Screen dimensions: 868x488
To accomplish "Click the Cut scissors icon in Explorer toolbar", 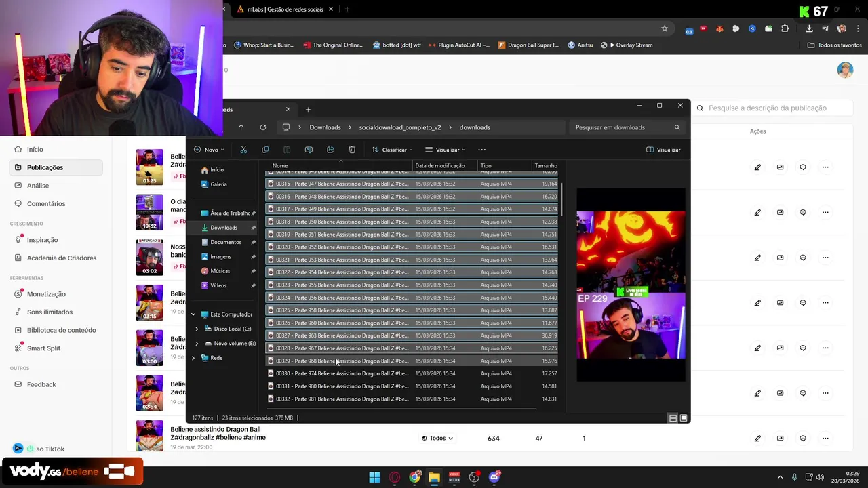I will click(243, 150).
